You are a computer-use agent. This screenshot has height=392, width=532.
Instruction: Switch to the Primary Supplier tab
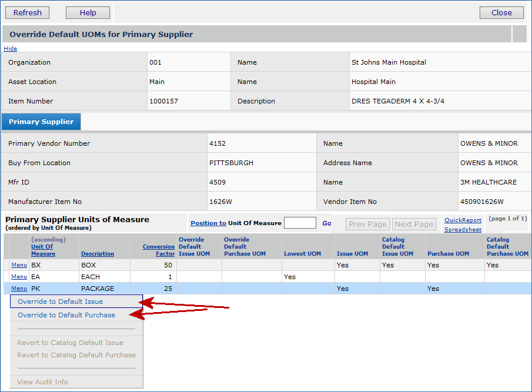click(41, 122)
